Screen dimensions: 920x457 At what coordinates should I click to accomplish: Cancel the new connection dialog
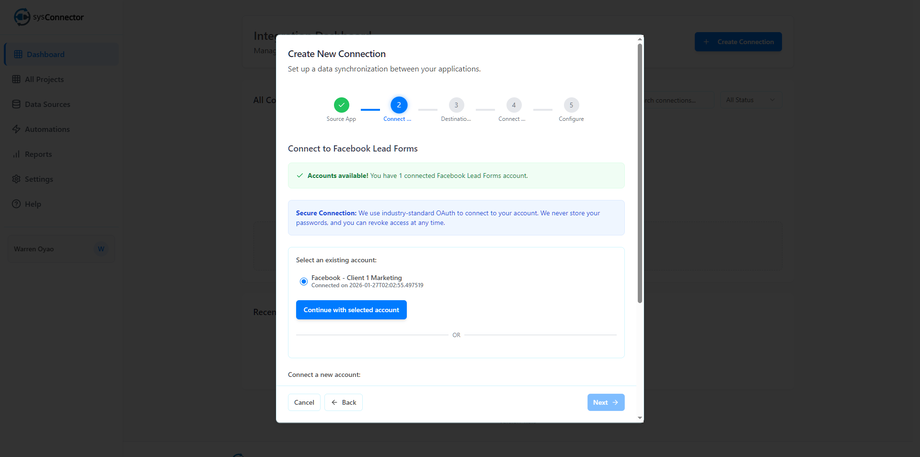304,402
